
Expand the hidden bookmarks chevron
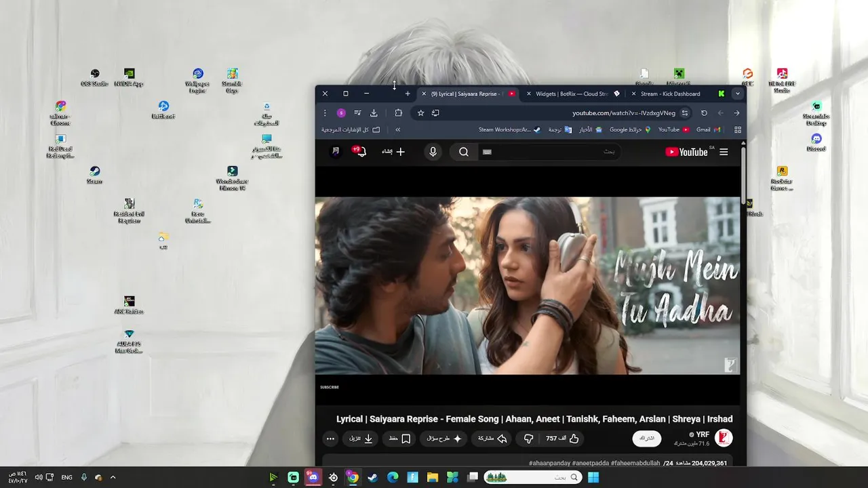pyautogui.click(x=397, y=129)
